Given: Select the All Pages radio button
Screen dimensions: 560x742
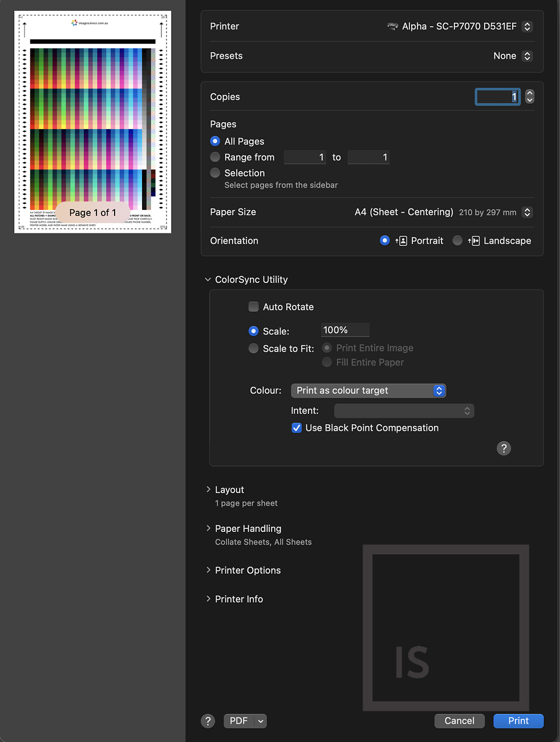Looking at the screenshot, I should (214, 141).
